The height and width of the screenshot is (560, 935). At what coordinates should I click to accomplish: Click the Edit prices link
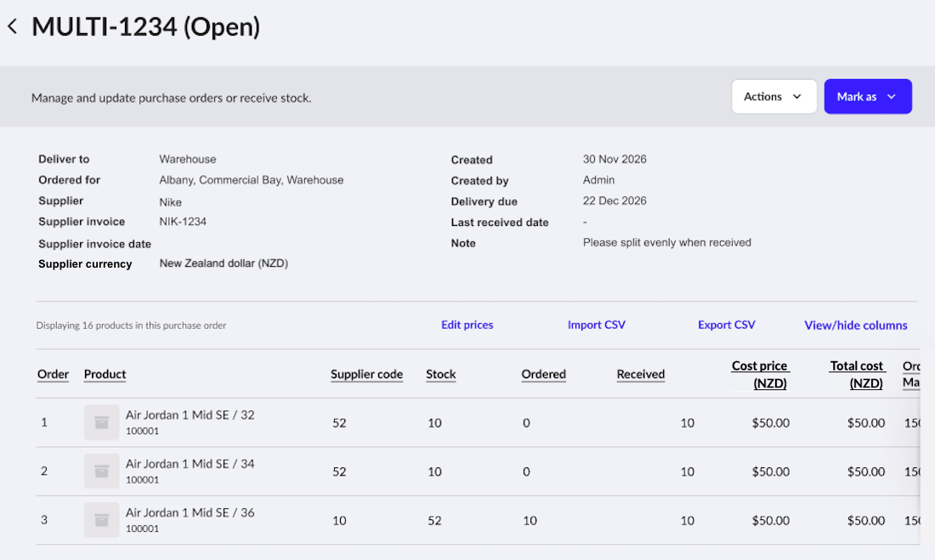467,325
